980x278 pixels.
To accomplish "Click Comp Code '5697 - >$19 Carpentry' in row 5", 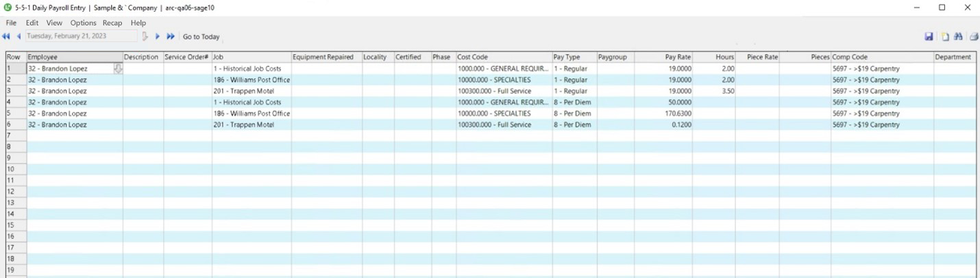I will click(x=882, y=113).
